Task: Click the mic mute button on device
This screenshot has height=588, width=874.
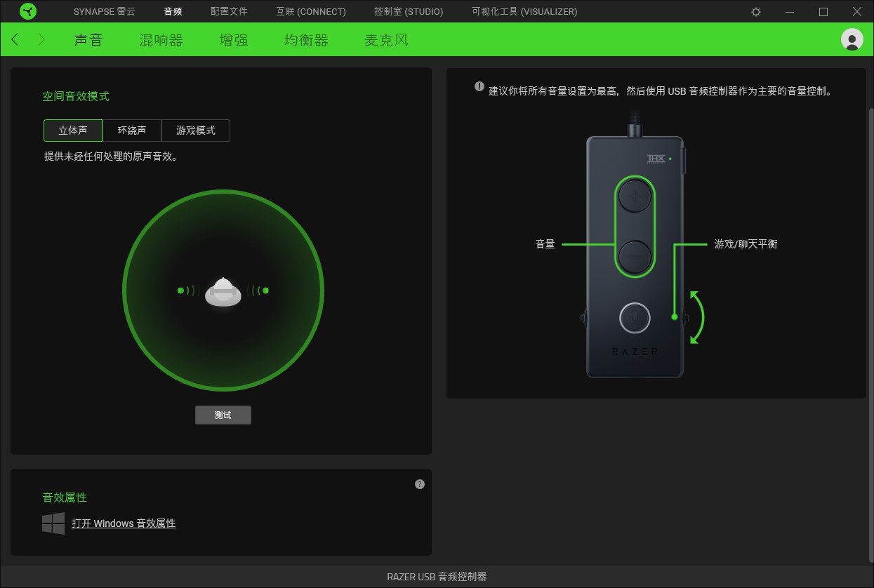Action: coord(635,318)
